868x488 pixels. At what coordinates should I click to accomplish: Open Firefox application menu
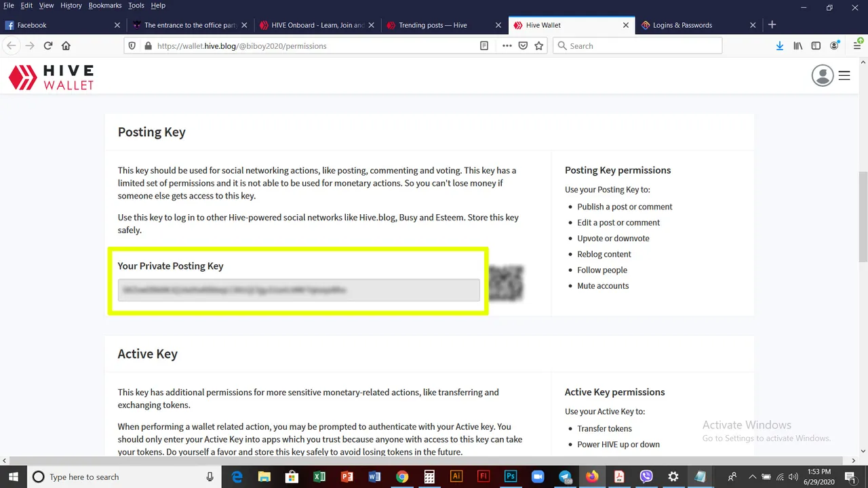click(x=857, y=46)
